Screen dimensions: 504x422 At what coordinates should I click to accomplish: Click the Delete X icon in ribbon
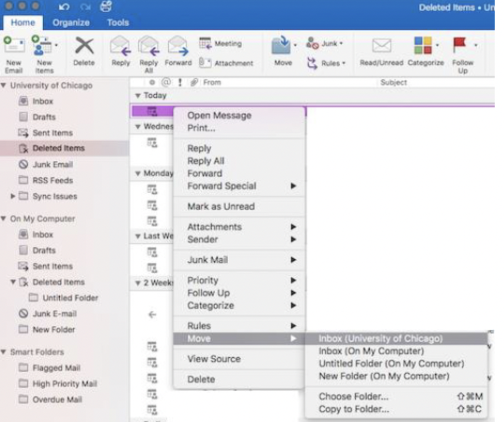click(84, 46)
